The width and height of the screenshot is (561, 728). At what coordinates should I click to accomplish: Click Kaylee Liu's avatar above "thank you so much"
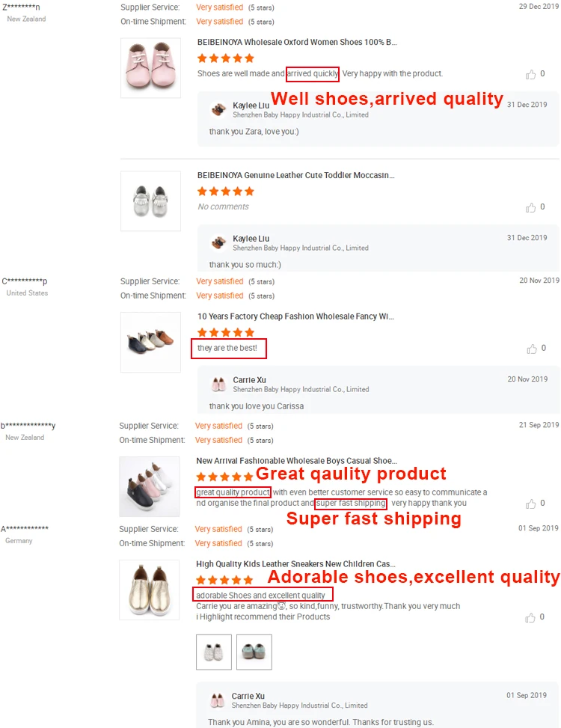tap(219, 242)
